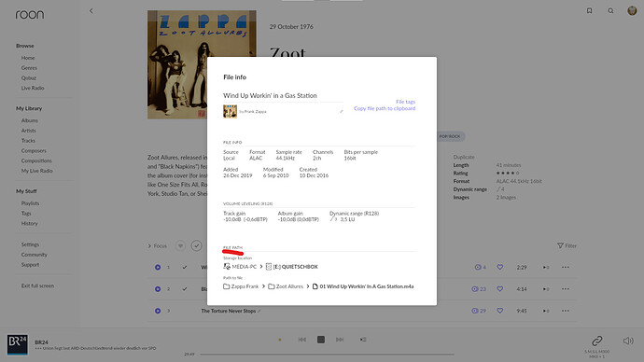Open Composers in My Library
The height and width of the screenshot is (362, 644).
[34, 150]
